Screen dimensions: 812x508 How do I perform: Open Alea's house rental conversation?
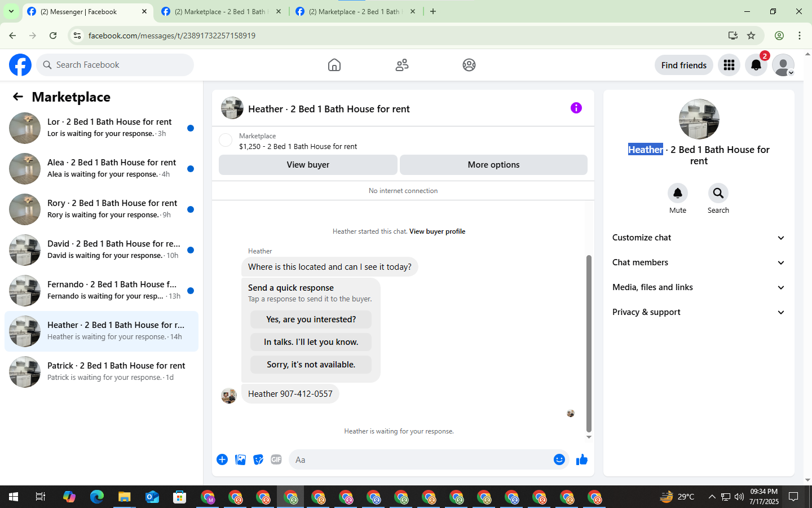click(101, 169)
